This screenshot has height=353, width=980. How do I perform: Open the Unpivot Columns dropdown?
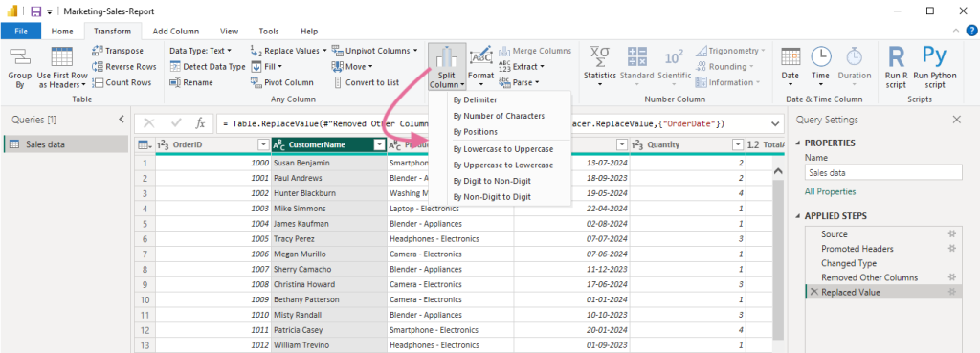point(374,51)
